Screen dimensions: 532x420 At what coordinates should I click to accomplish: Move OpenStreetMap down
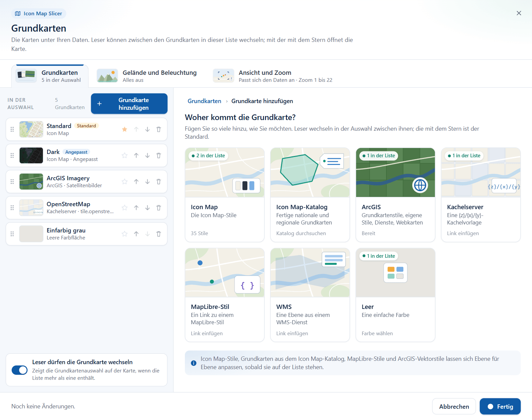147,208
